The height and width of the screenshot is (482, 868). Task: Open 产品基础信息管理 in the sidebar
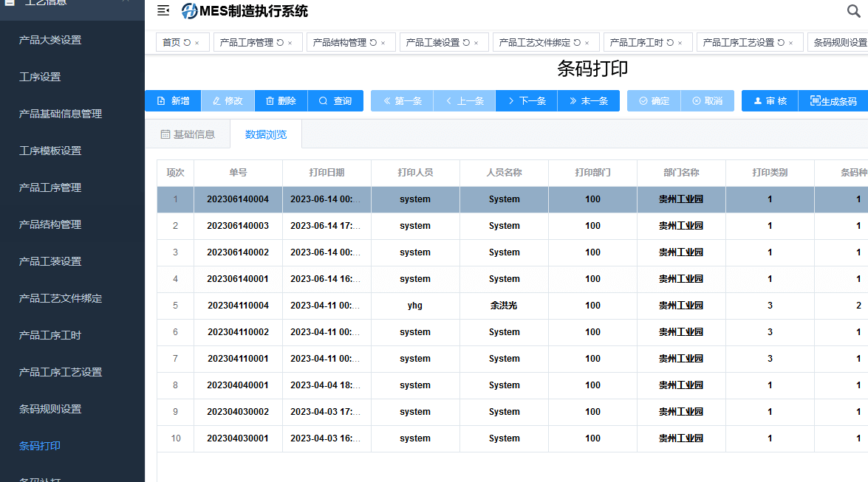point(61,114)
